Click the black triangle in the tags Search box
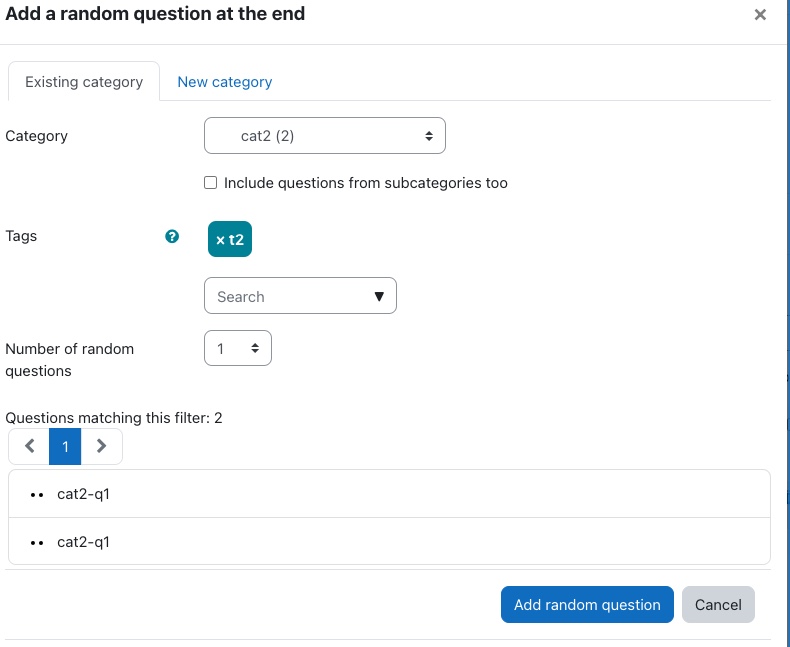The height and width of the screenshot is (647, 790). pos(379,296)
